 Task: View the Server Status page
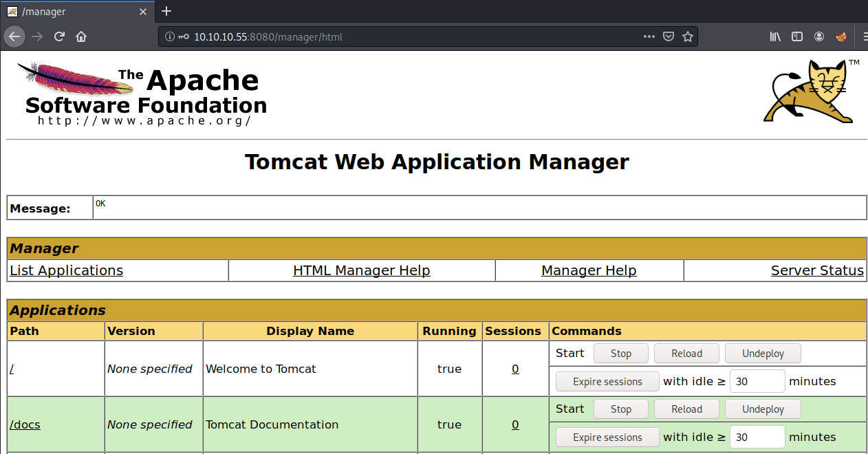coord(816,270)
